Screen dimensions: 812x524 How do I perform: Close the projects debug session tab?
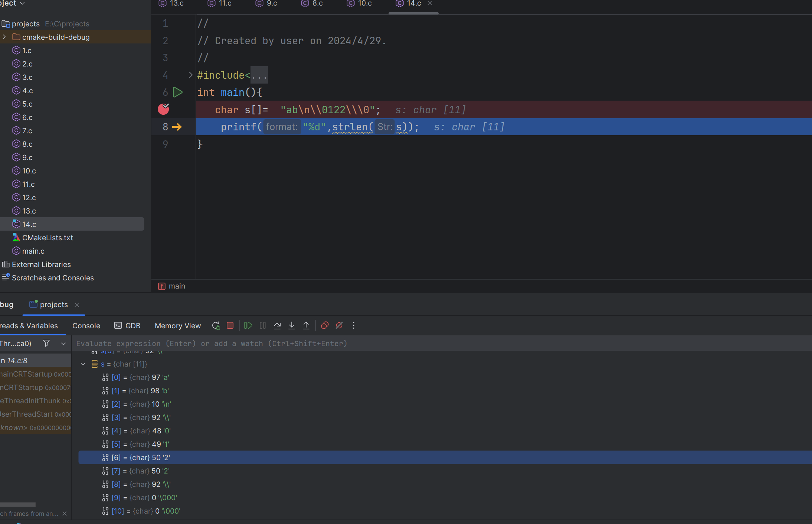(x=77, y=305)
